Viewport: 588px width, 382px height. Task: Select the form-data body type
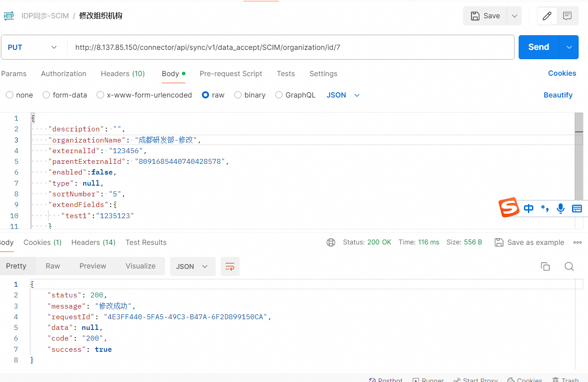pos(65,95)
